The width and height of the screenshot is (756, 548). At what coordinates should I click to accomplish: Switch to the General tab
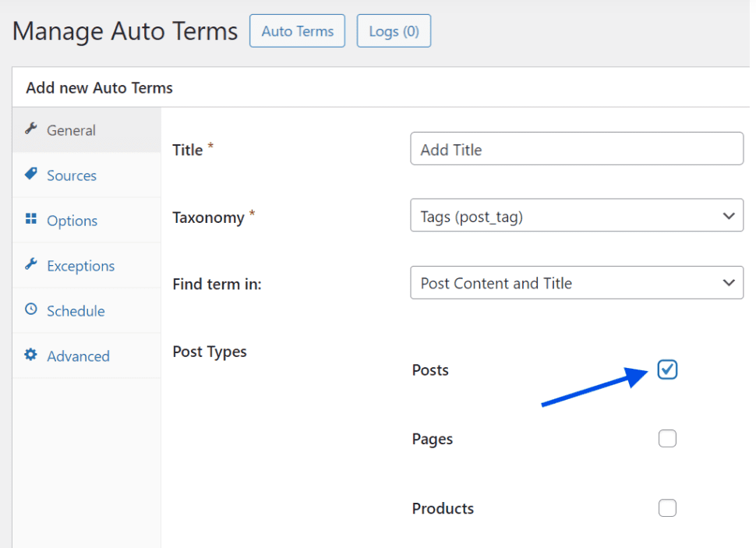(x=87, y=130)
